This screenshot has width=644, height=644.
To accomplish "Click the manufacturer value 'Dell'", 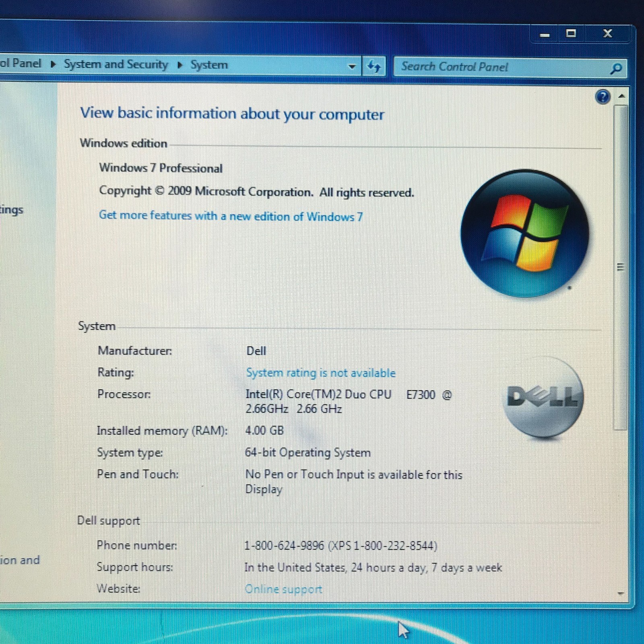I will (x=256, y=351).
